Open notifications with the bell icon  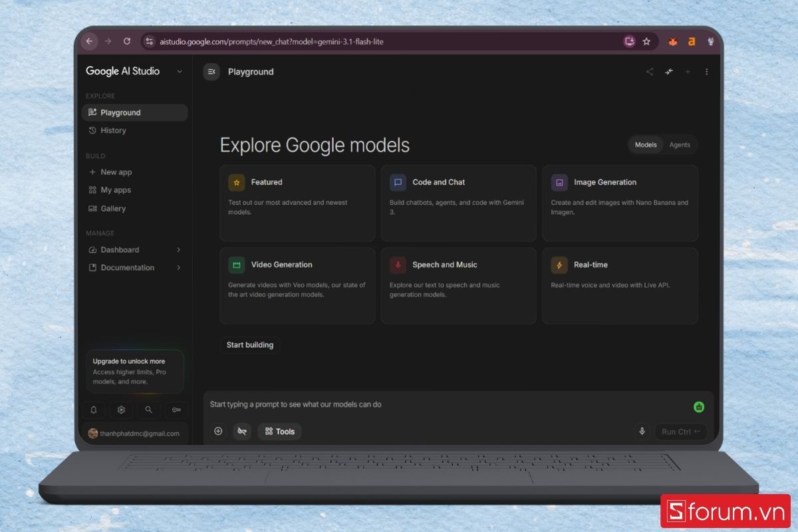pos(94,410)
